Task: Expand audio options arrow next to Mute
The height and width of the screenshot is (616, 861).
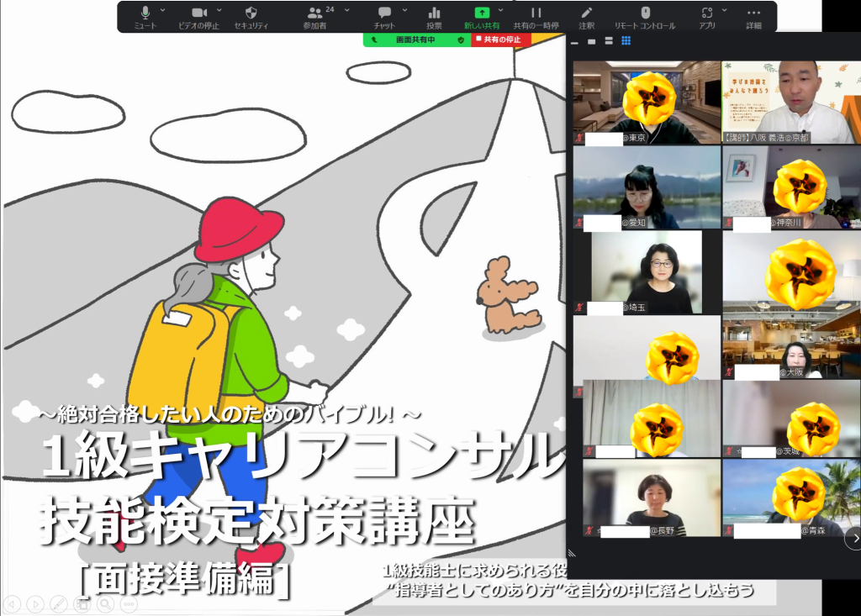Action: (x=162, y=10)
